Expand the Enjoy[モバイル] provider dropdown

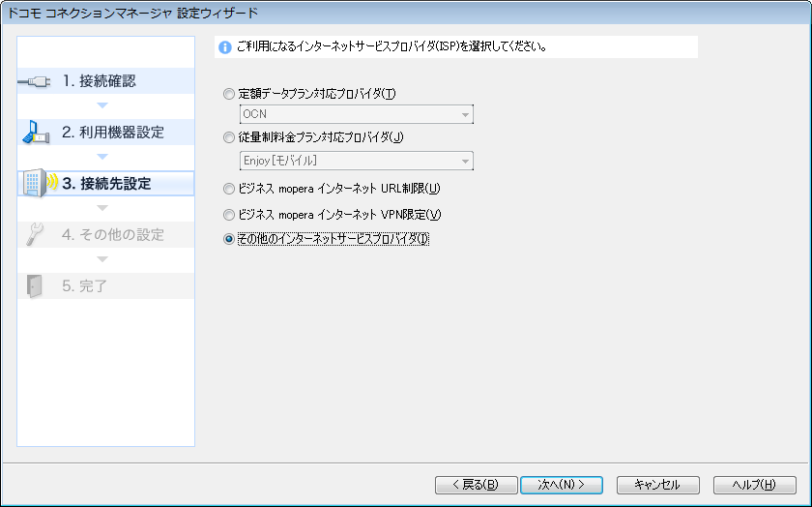[x=356, y=160]
